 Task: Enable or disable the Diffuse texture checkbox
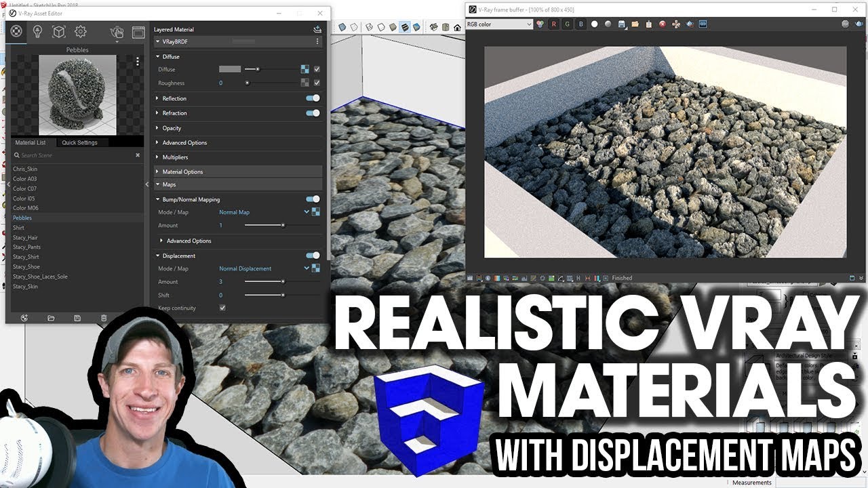pos(317,69)
